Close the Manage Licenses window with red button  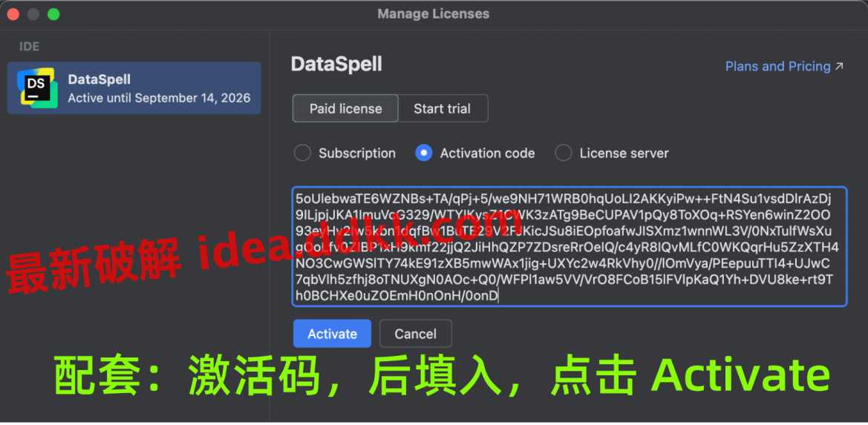13,14
